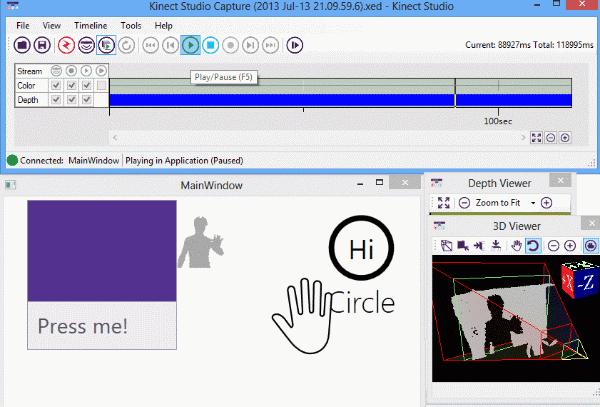The height and width of the screenshot is (407, 600).
Task: Step forward one frame
Action: pyautogui.click(x=250, y=45)
